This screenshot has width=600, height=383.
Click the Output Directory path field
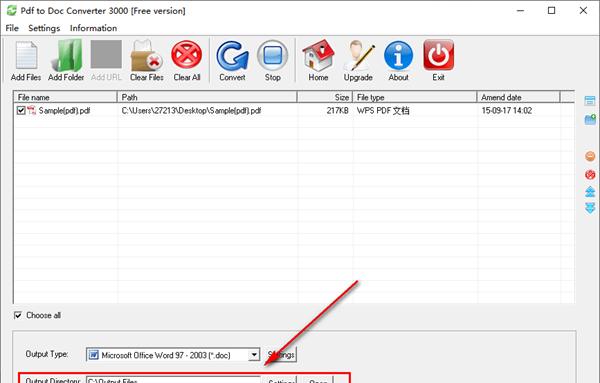click(173, 381)
